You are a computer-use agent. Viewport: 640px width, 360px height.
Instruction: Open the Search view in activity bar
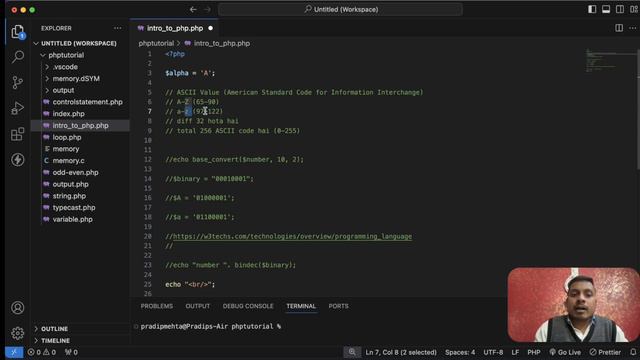tap(18, 57)
